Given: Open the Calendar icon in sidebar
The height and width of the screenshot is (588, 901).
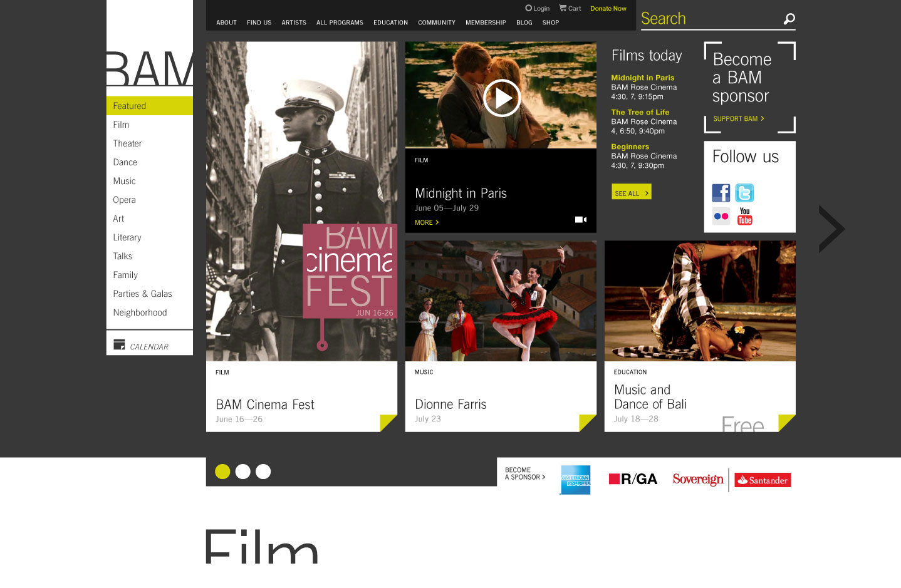Looking at the screenshot, I should coord(119,345).
